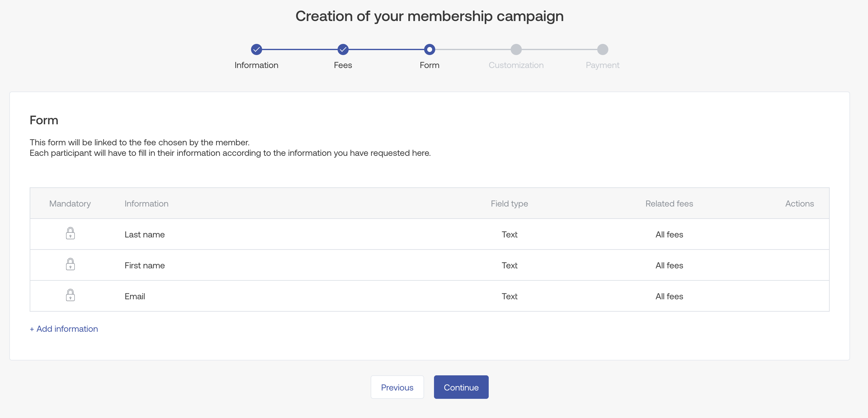Go to the Fees step label
Viewport: 868px width, 418px height.
point(343,65)
